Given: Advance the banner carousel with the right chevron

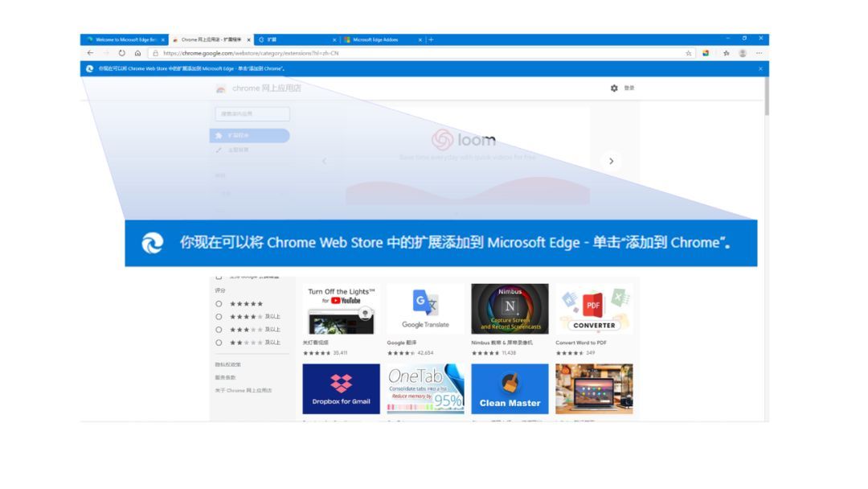Looking at the screenshot, I should [611, 161].
